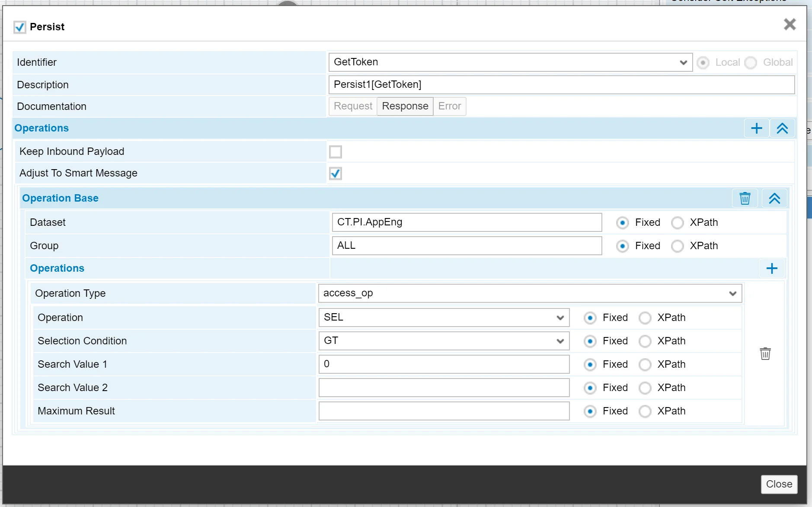
Task: Click the Search Value 2 input field
Action: coord(444,388)
